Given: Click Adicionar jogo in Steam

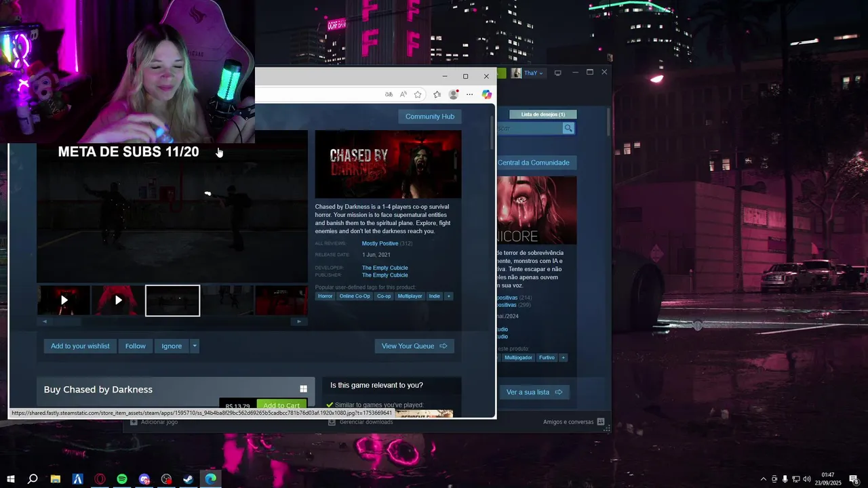Looking at the screenshot, I should (x=154, y=422).
